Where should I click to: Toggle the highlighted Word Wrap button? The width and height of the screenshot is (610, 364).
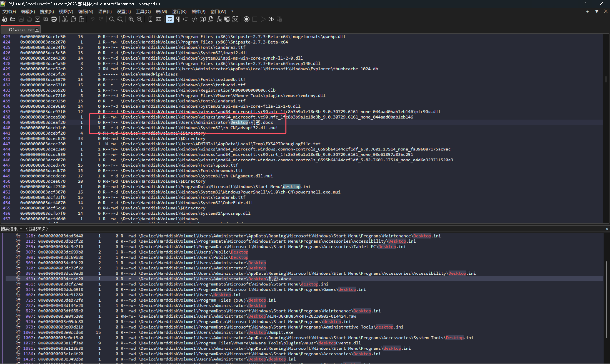tap(170, 19)
